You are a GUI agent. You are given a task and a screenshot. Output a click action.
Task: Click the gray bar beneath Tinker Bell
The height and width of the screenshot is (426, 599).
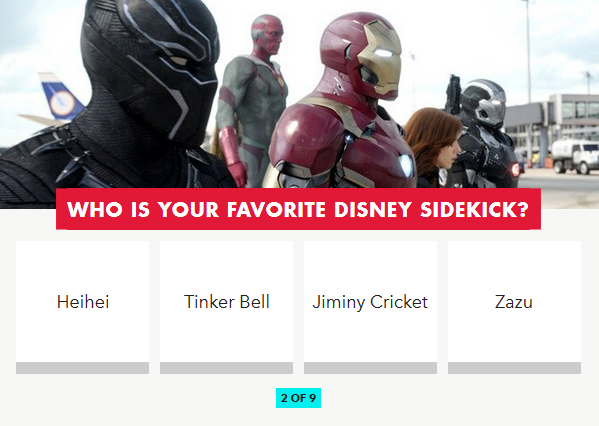(227, 368)
